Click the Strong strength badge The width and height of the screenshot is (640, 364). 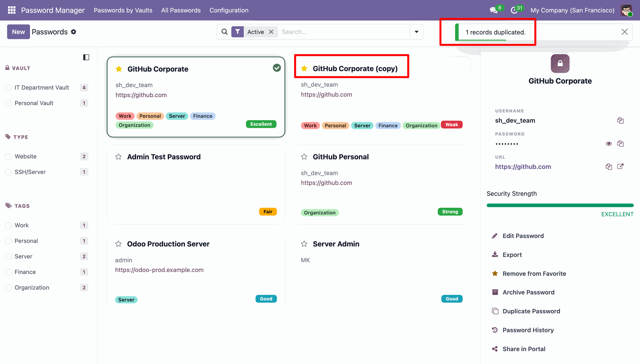point(450,212)
